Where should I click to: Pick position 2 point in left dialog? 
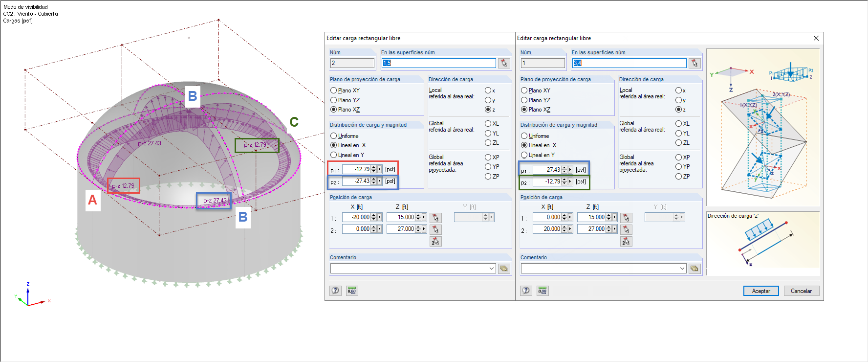(x=435, y=229)
